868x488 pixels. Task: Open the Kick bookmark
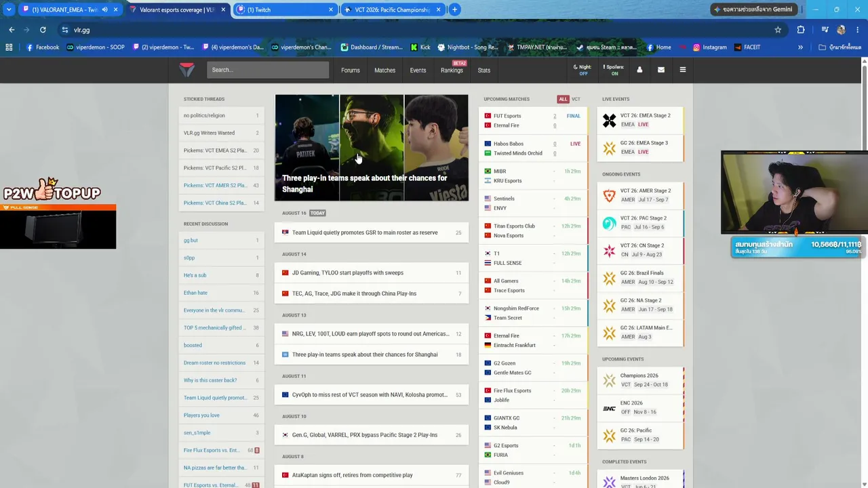[420, 47]
